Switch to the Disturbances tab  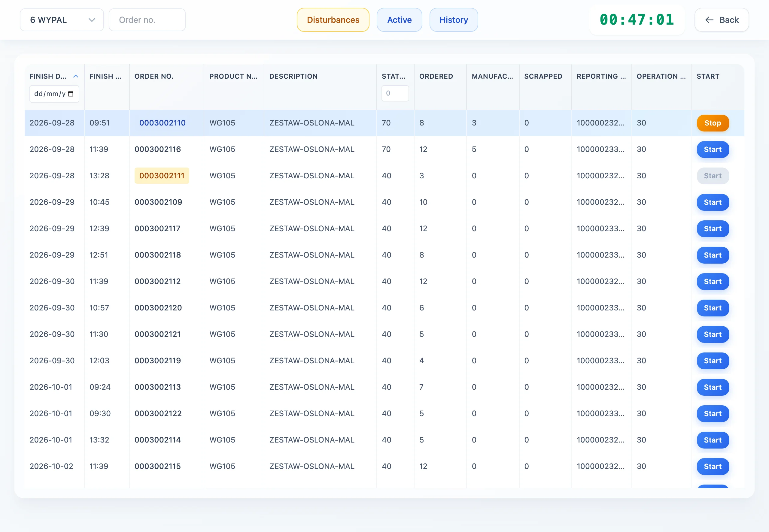[333, 20]
